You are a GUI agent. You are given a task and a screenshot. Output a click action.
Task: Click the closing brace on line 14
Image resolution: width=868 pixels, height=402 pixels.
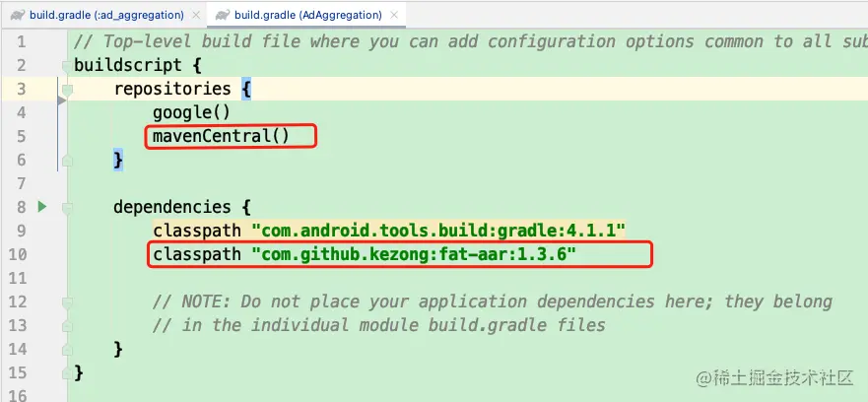coord(118,350)
